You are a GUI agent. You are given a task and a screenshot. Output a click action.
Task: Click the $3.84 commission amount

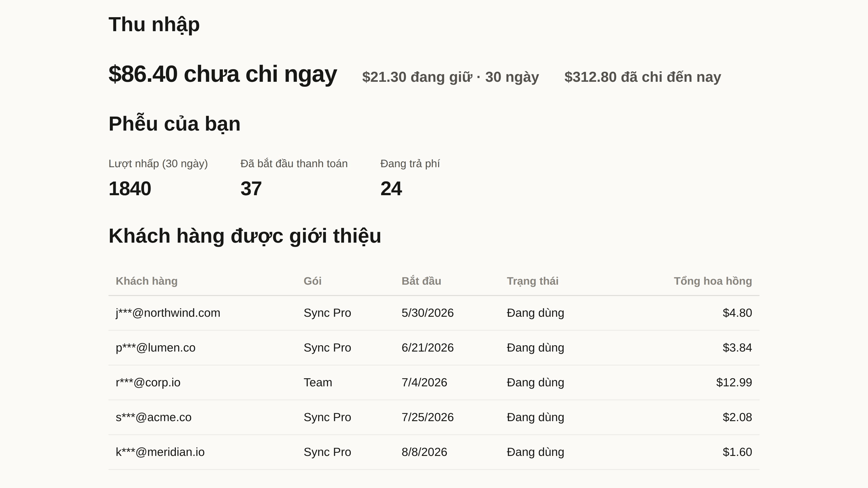pyautogui.click(x=737, y=348)
